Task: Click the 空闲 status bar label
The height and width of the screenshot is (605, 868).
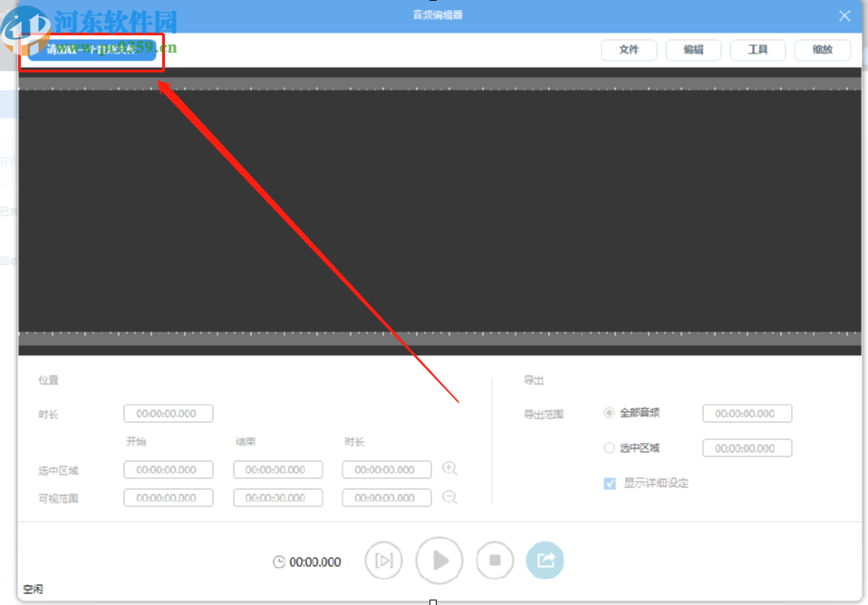Action: pyautogui.click(x=33, y=589)
